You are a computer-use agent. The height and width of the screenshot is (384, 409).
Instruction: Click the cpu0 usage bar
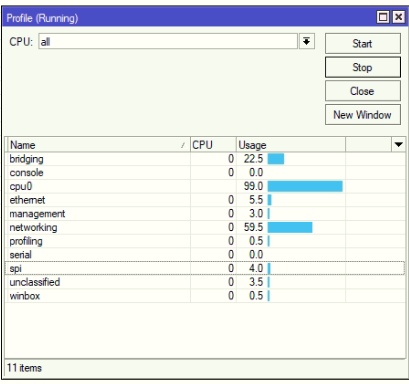click(x=305, y=186)
